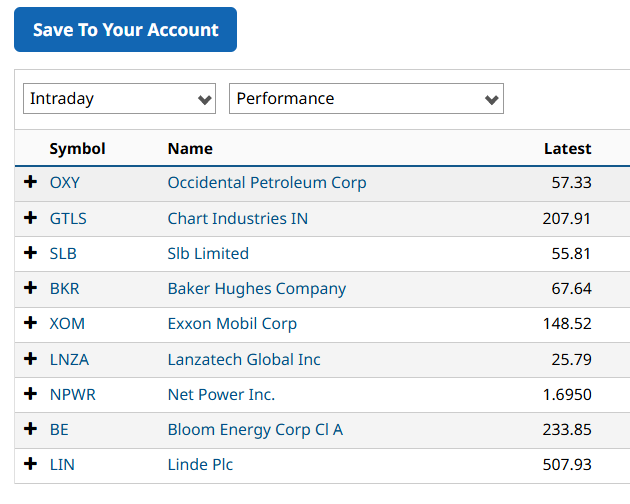Click plus icon beside XOM
Image resolution: width=630 pixels, height=504 pixels.
tap(30, 323)
